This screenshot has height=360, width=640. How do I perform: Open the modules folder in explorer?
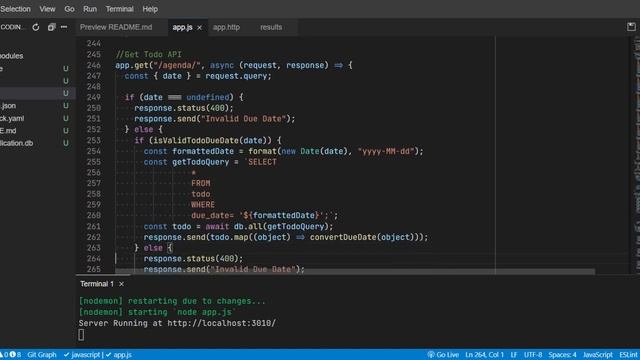pos(11,56)
